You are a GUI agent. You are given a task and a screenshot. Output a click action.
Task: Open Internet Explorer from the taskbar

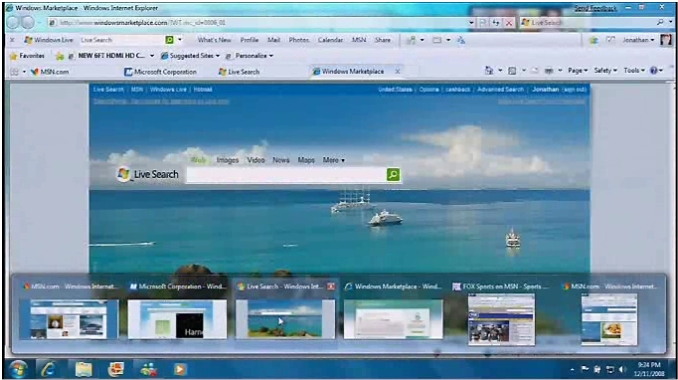[x=48, y=369]
